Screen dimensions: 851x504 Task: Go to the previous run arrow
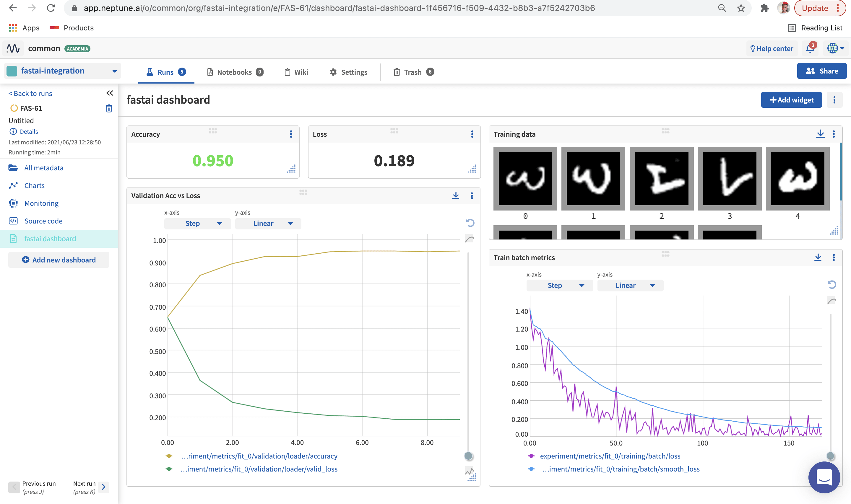click(x=14, y=487)
